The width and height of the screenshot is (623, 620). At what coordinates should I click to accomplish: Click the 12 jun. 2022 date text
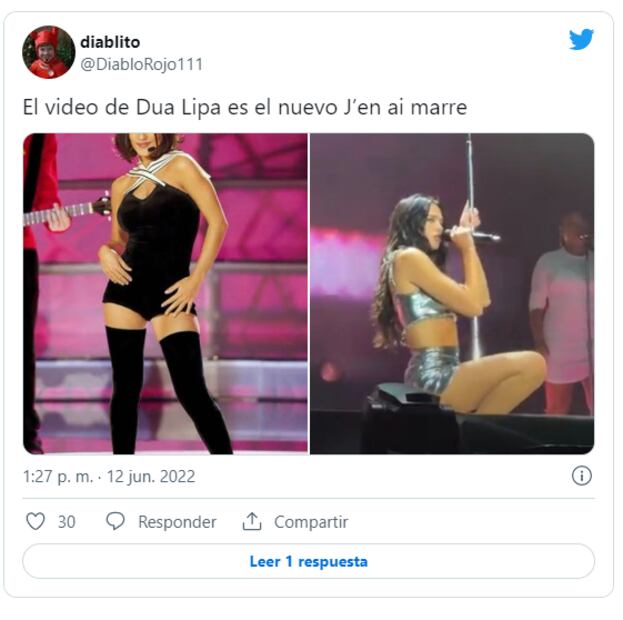pos(151,476)
